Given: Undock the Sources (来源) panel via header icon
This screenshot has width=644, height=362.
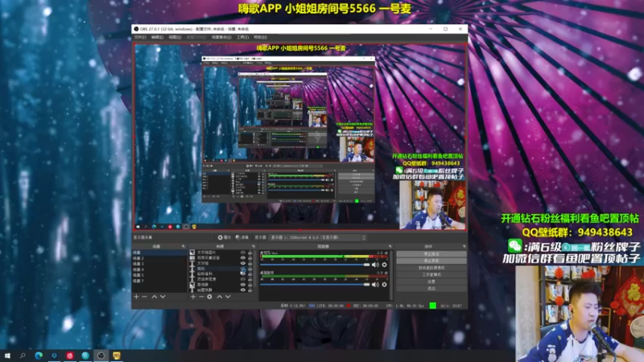Looking at the screenshot, I should point(254,246).
